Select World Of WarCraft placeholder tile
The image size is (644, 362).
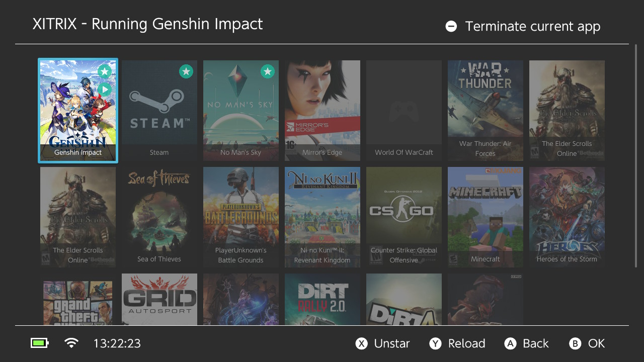(x=404, y=111)
